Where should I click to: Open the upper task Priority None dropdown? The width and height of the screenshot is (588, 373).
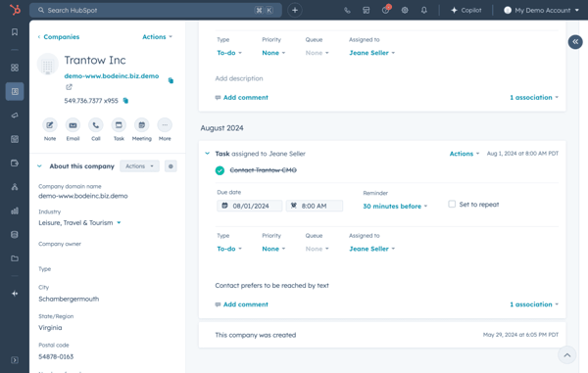(x=273, y=53)
